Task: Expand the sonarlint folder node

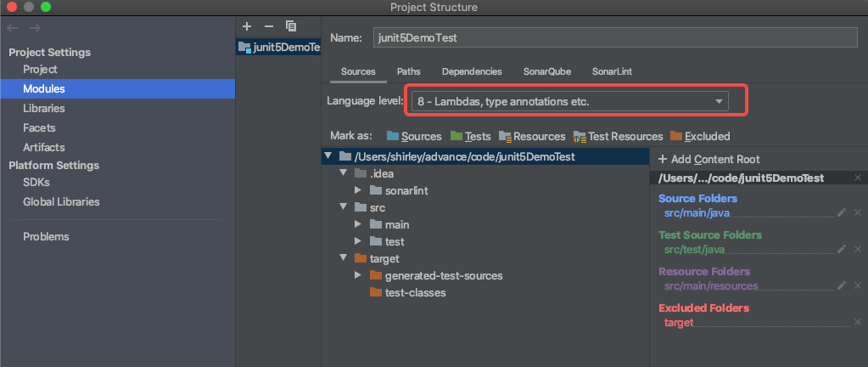Action: [x=359, y=190]
